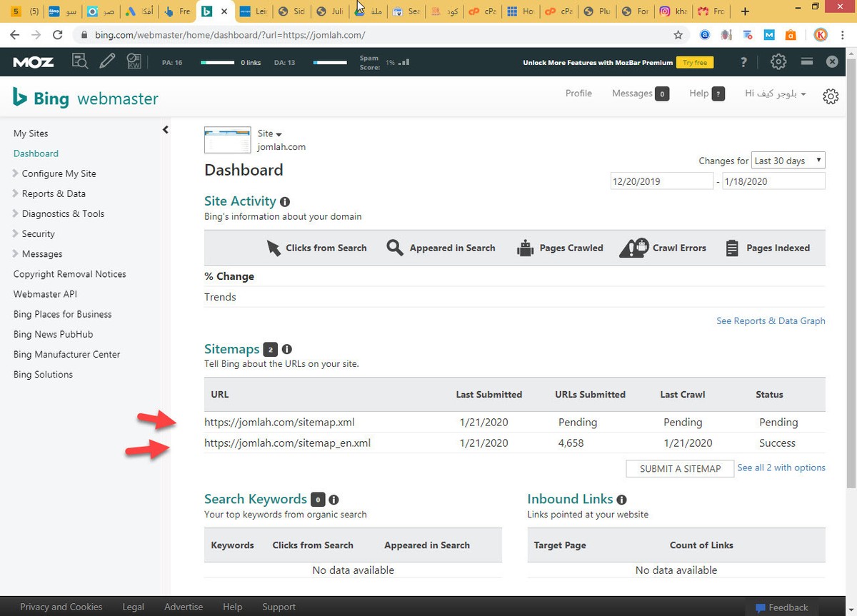Click Try free MozBar Premium button
Screen dimensions: 857x616
click(x=695, y=62)
